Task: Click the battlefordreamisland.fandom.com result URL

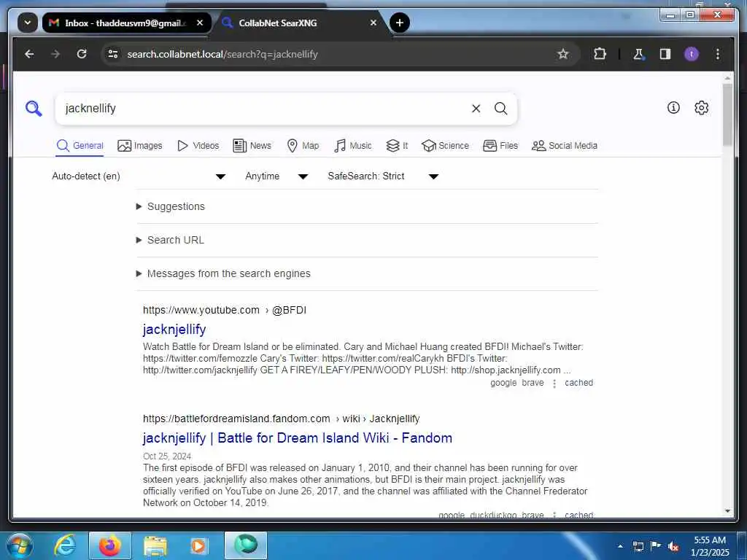Action: tap(281, 419)
